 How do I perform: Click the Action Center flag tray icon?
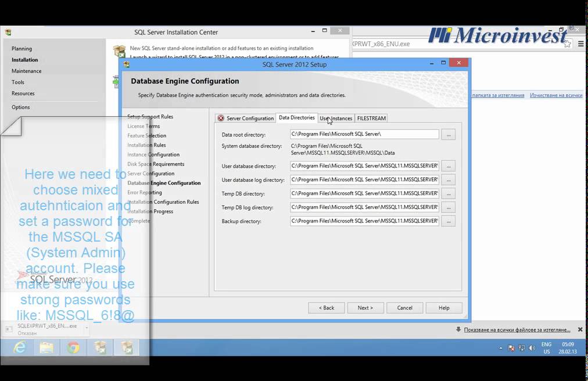[511, 348]
